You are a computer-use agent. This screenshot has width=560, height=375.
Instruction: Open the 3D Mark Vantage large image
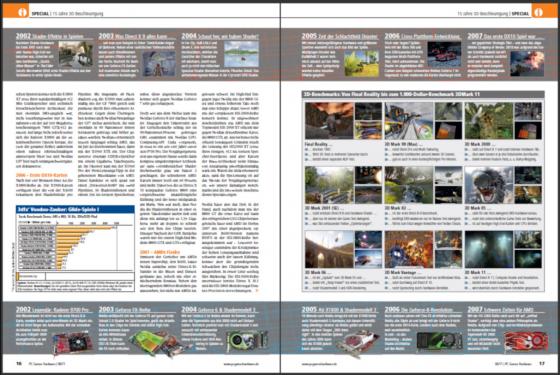(x=409, y=249)
